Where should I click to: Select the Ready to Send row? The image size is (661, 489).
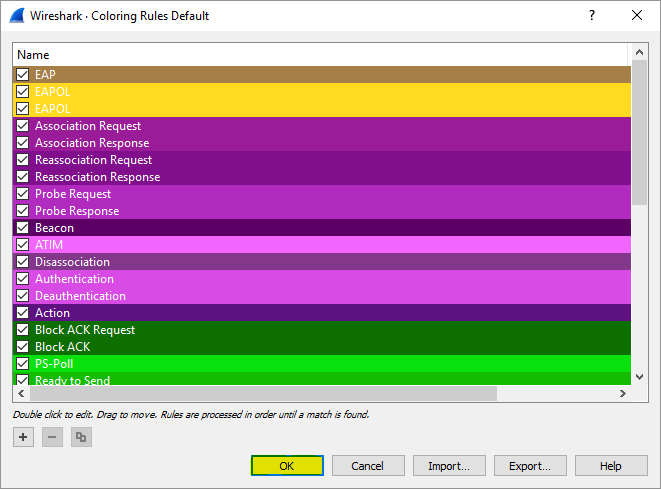(322, 379)
